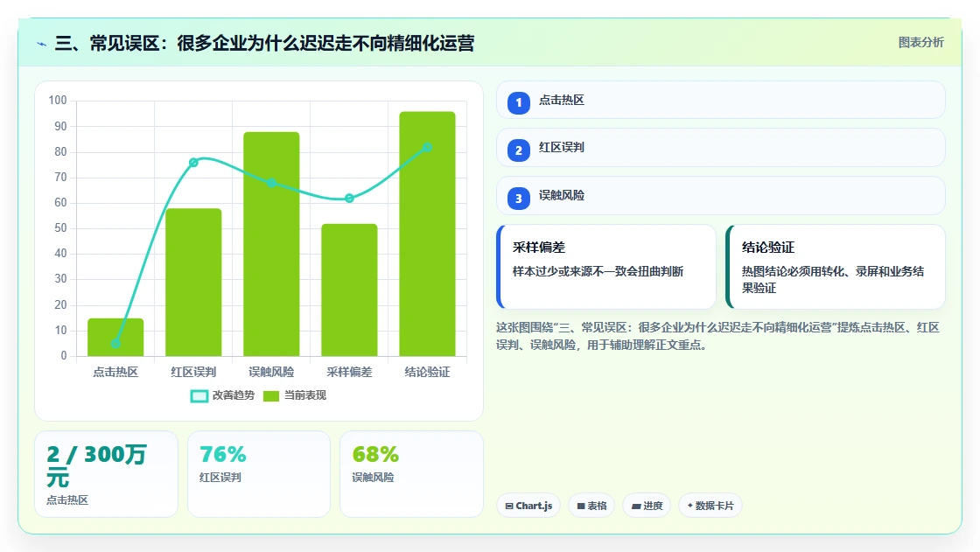Viewport: 980px width, 552px height.
Task: Click x-axis label 采样偏差
Action: pos(349,372)
